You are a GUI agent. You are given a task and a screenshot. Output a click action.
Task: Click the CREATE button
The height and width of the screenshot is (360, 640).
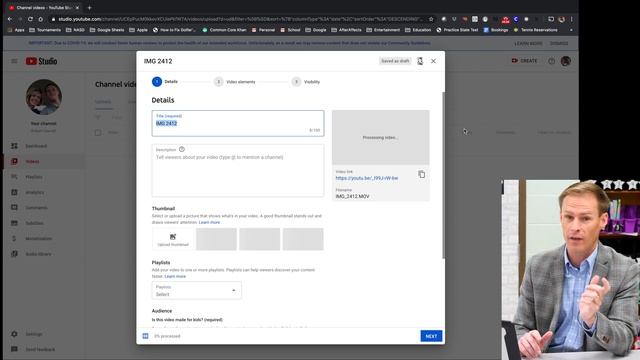point(524,61)
